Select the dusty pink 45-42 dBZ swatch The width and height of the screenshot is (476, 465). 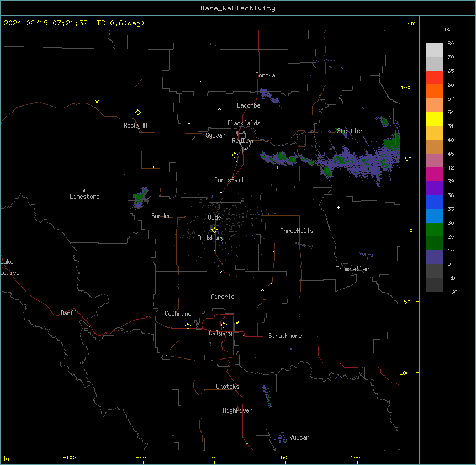point(434,161)
